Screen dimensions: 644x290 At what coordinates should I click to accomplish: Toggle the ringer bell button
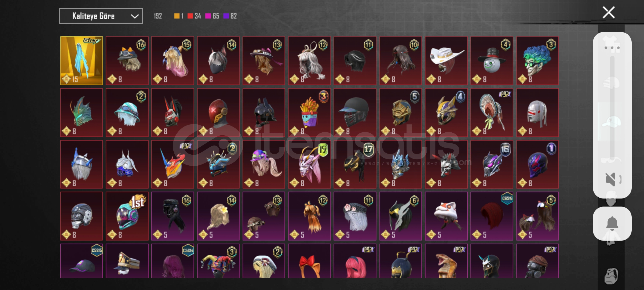(612, 223)
